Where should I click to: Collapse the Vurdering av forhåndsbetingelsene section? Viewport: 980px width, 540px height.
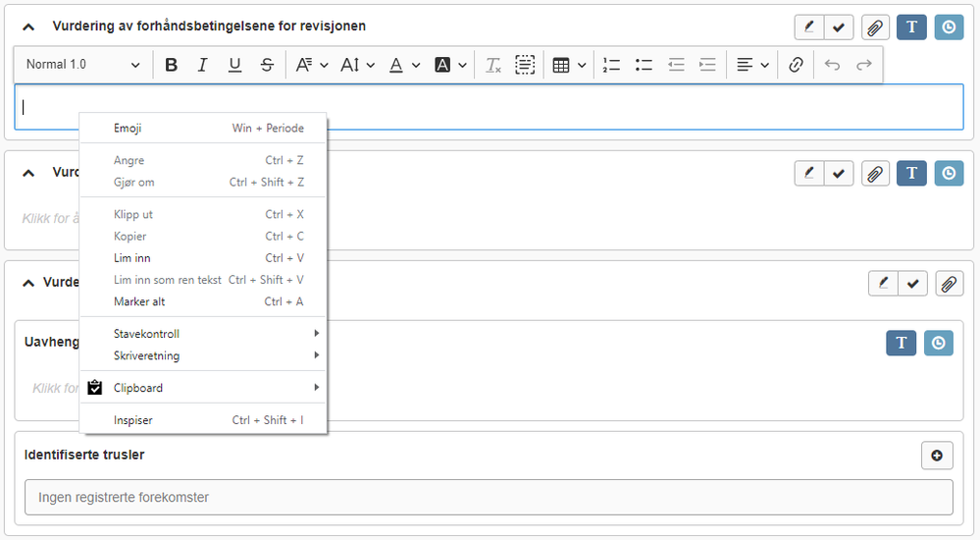[x=28, y=27]
